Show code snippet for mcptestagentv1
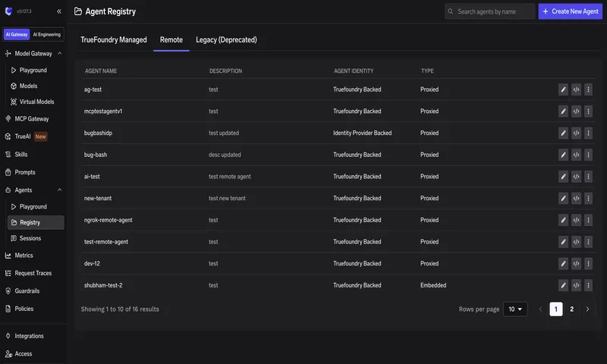607x364 pixels. click(x=576, y=111)
